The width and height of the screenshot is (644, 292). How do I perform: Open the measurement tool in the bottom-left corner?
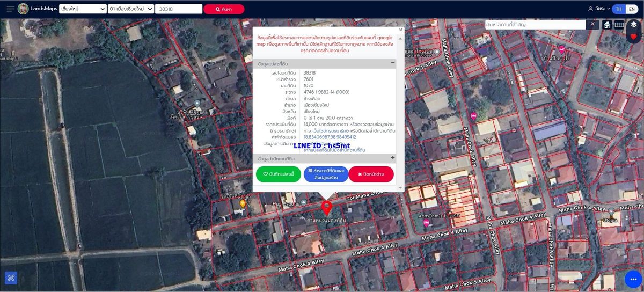11,278
